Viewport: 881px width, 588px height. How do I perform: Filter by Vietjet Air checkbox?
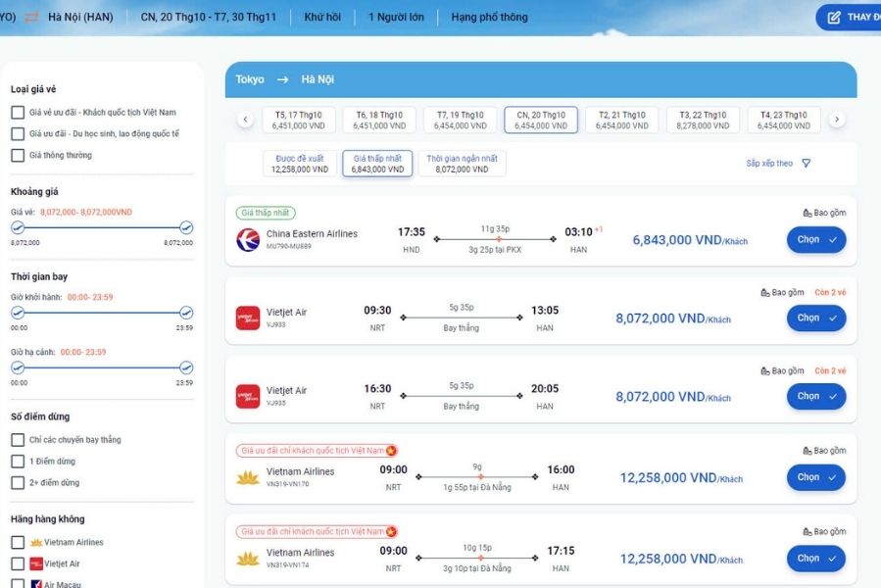[x=18, y=563]
